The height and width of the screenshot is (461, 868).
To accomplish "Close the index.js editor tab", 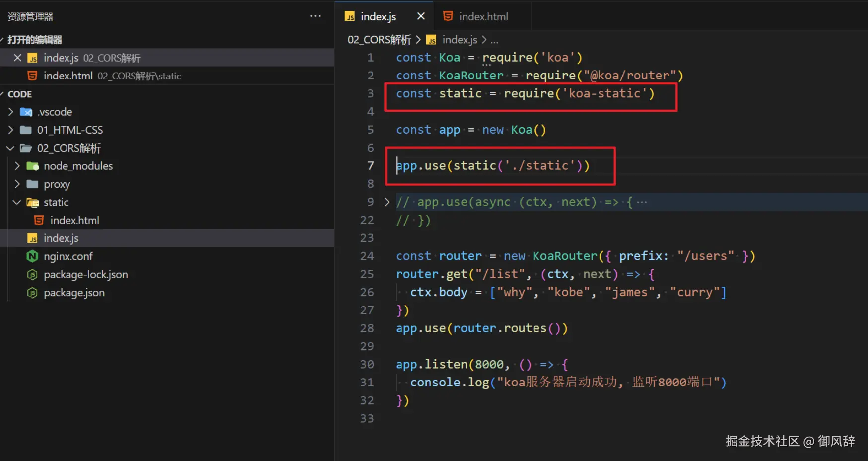I will coord(421,16).
